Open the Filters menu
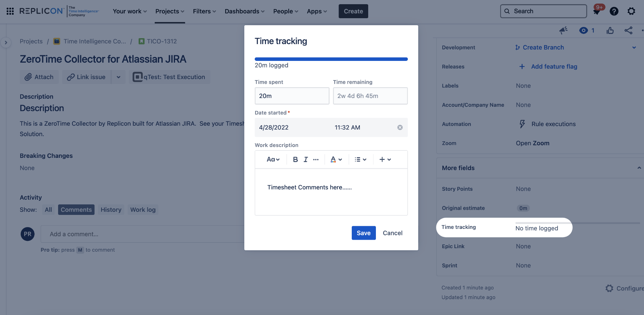The height and width of the screenshot is (315, 644). [204, 11]
